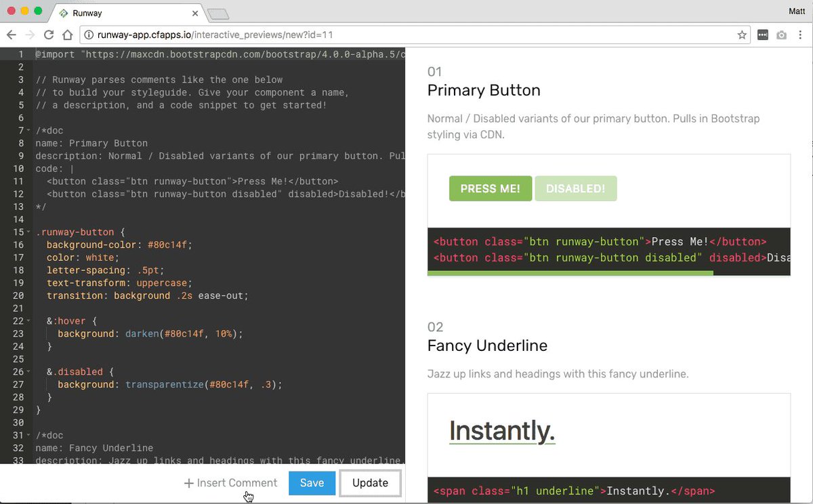Click the Instantly. underlined heading
This screenshot has width=813, height=504.
[502, 431]
